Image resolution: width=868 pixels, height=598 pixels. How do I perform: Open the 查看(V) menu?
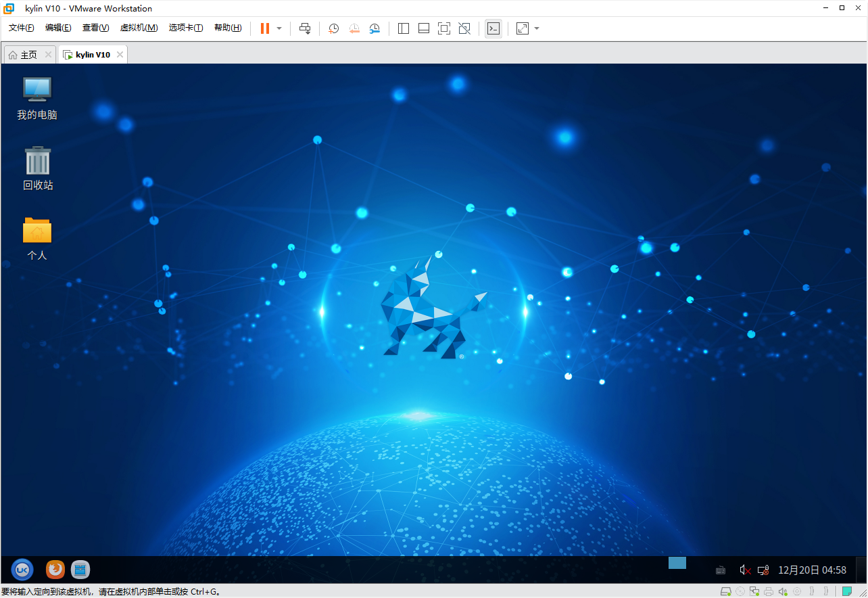click(x=95, y=28)
